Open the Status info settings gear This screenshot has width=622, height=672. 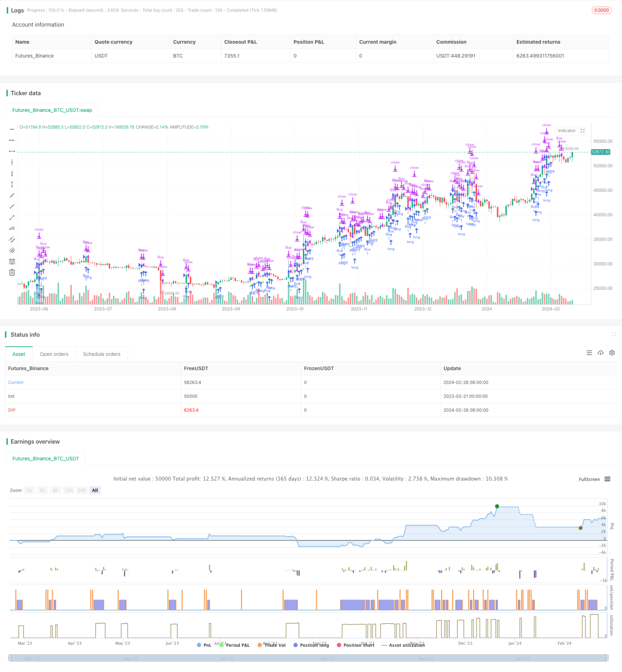tap(612, 353)
